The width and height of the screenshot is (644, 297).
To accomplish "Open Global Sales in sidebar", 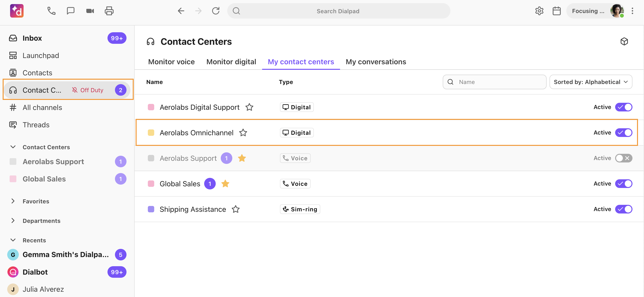I will click(x=67, y=179).
